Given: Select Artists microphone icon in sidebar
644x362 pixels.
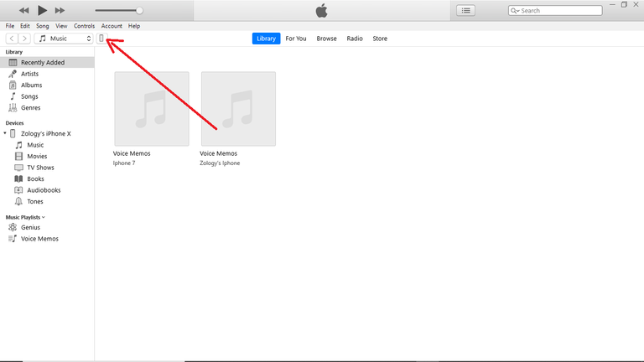Looking at the screenshot, I should tap(13, 74).
